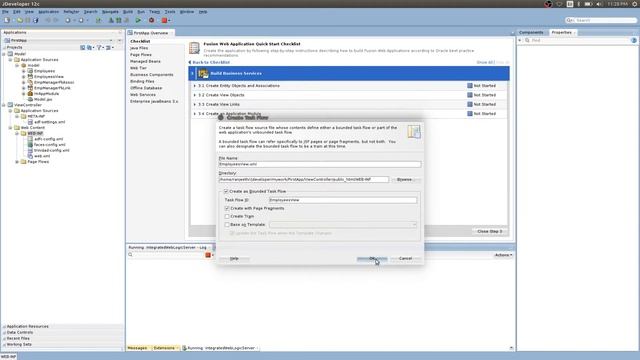Click the Save All toolbar icon
640x360 pixels.
click(x=36, y=20)
